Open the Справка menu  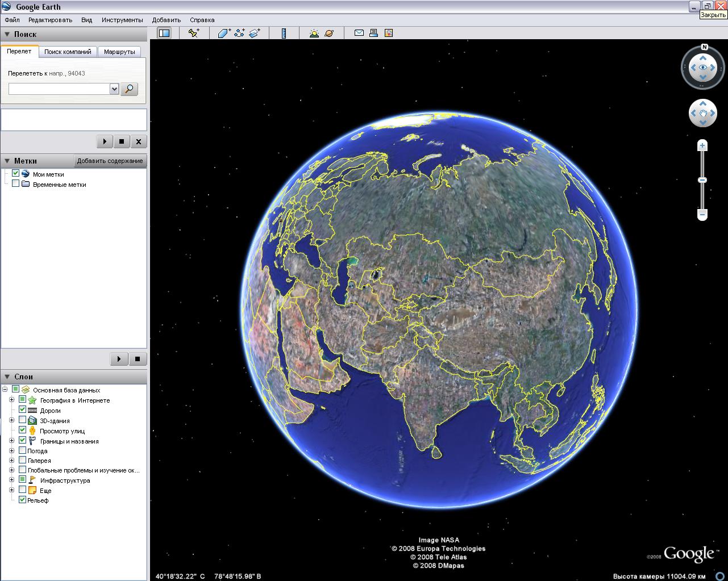pyautogui.click(x=202, y=20)
